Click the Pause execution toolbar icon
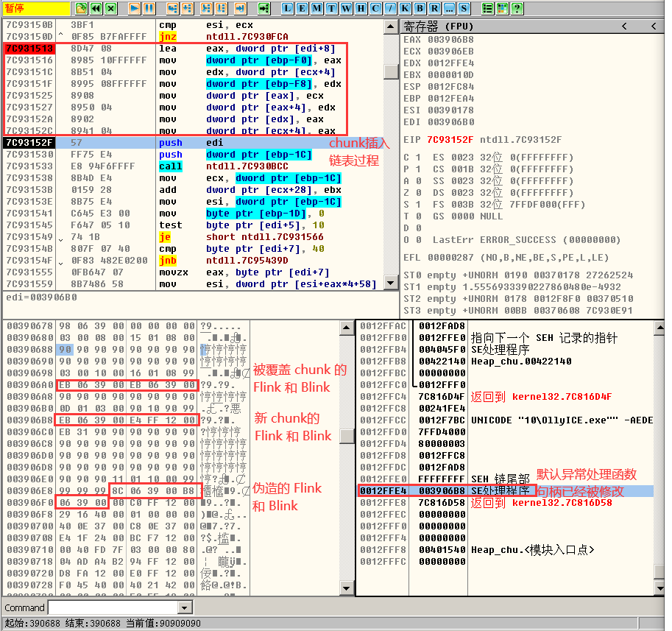Screen dimensions: 672x631 pos(149,9)
